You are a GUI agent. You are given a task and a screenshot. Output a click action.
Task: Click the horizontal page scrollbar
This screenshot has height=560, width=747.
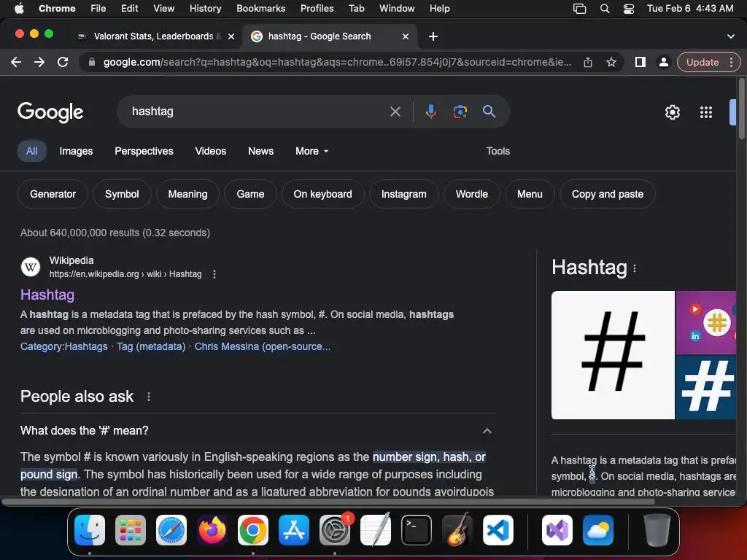pos(329,502)
